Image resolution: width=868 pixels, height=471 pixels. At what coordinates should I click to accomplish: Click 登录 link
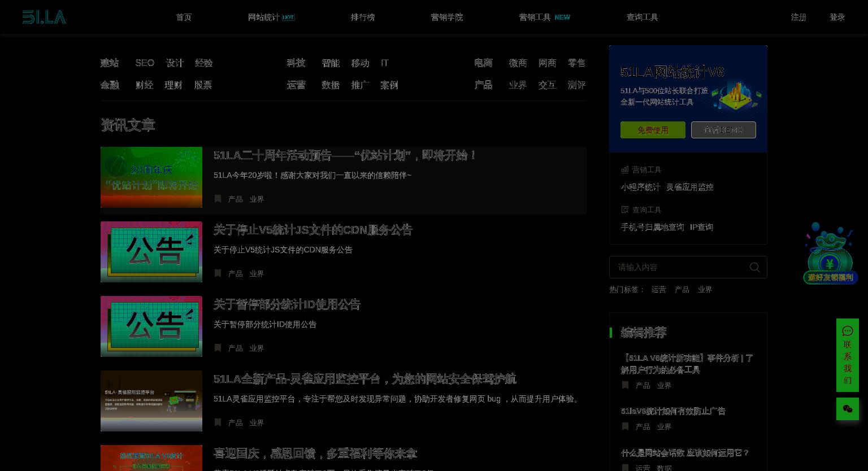(837, 17)
